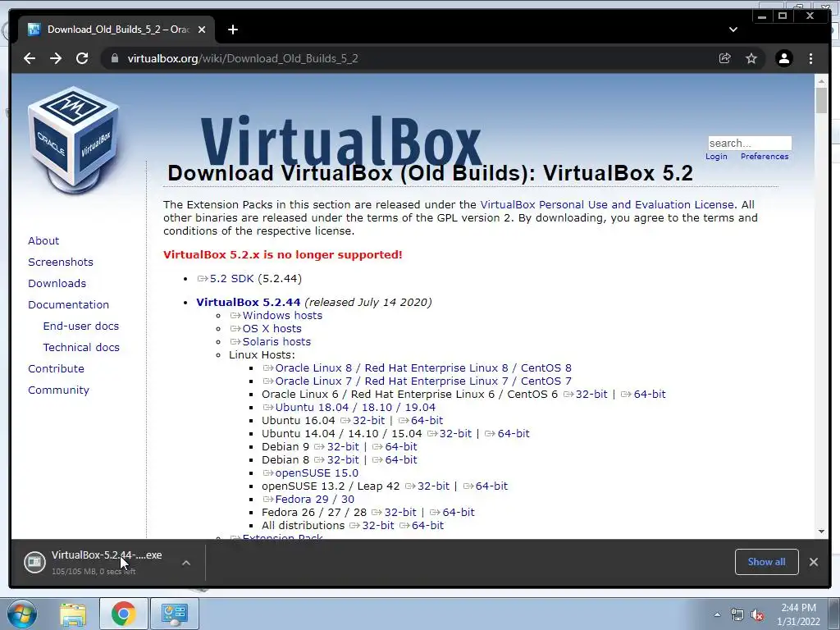Download Oracle Linux 6 64-bit package
This screenshot has height=630, width=840.
(x=643, y=395)
